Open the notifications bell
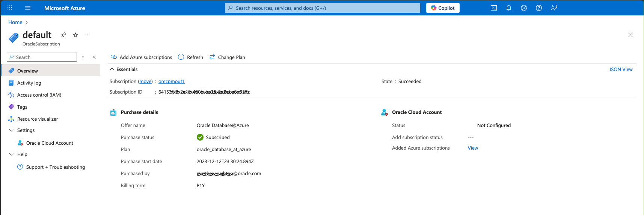Image resolution: width=644 pixels, height=215 pixels. [x=509, y=8]
